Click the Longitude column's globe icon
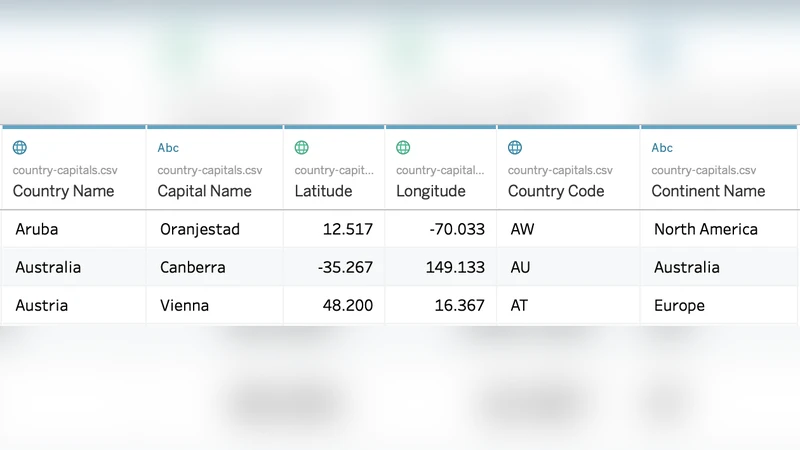The height and width of the screenshot is (450, 800). tap(403, 148)
